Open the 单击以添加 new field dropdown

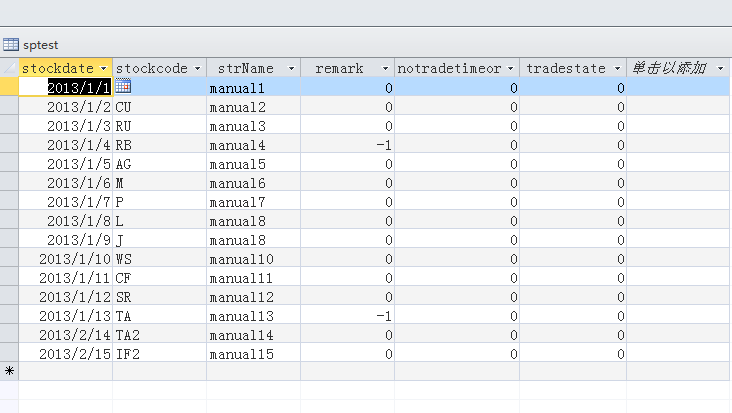point(720,68)
